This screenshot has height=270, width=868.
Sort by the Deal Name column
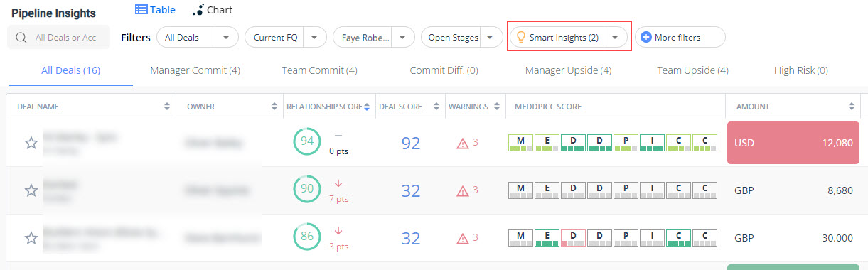tap(166, 107)
